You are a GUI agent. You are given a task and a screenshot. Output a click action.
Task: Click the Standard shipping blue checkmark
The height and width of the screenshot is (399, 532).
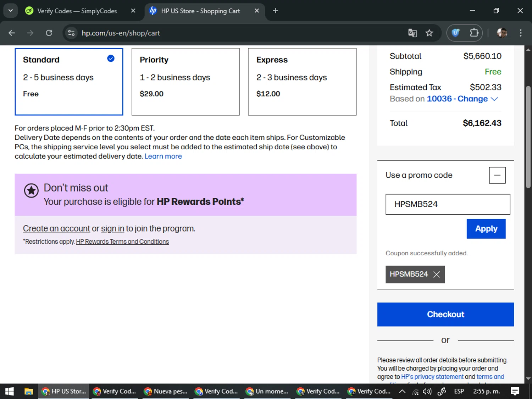pyautogui.click(x=111, y=59)
